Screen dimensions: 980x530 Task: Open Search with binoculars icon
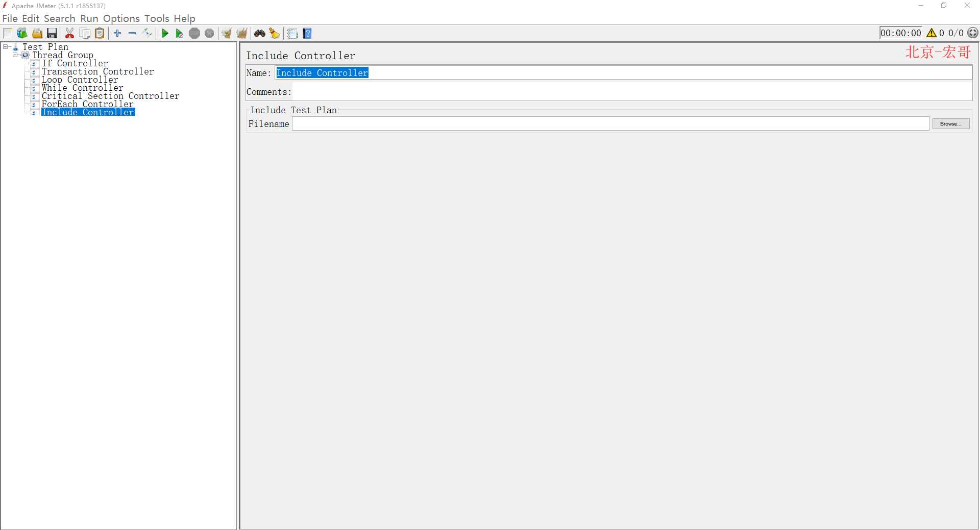[x=260, y=34]
